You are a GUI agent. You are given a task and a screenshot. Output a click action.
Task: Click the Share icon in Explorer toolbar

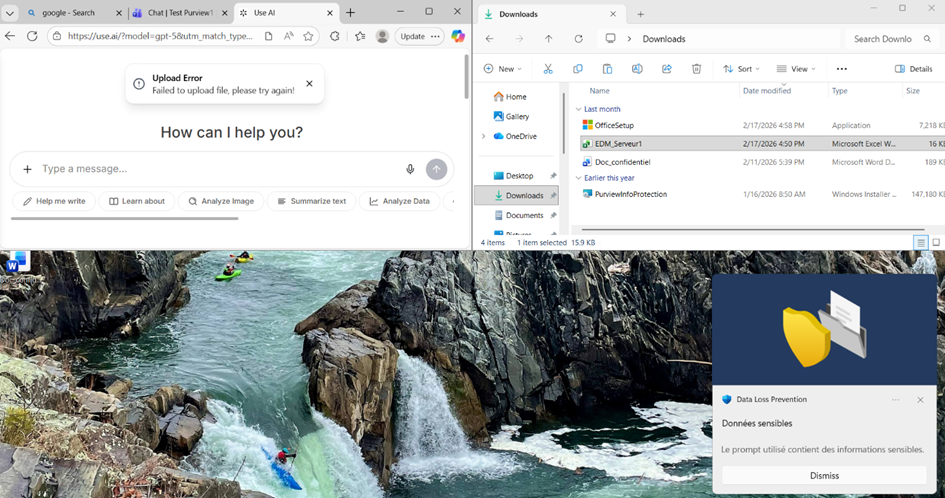coord(667,69)
